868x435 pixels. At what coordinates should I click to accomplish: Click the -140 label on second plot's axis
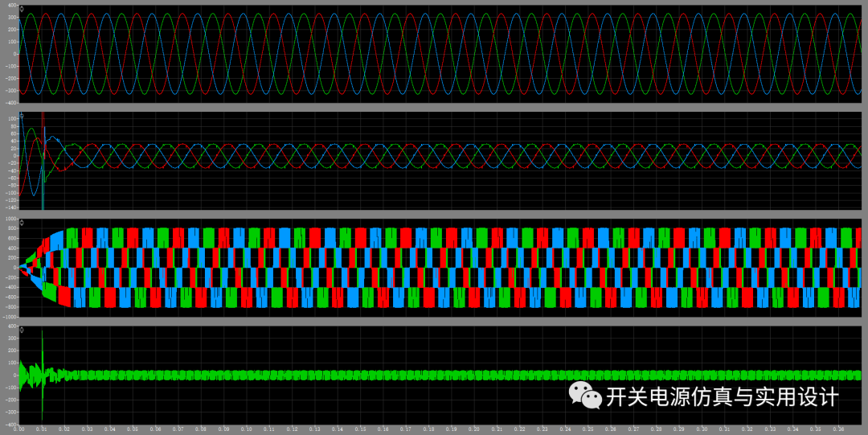(12, 207)
